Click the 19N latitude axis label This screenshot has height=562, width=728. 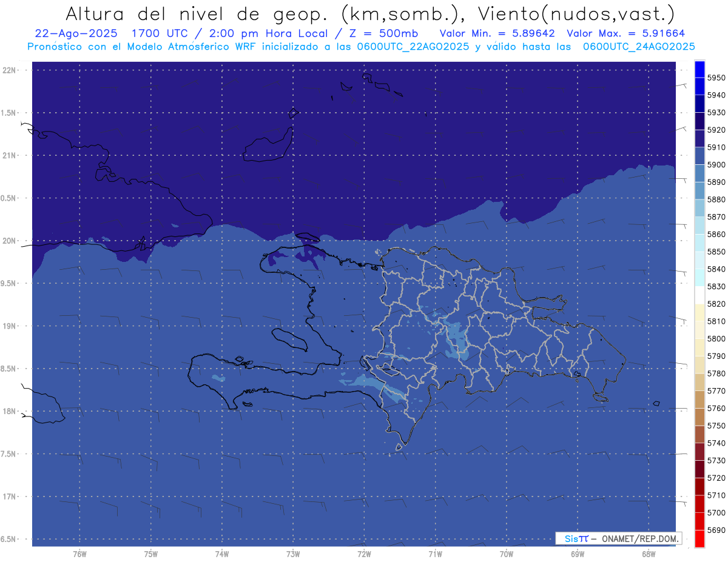pyautogui.click(x=9, y=326)
